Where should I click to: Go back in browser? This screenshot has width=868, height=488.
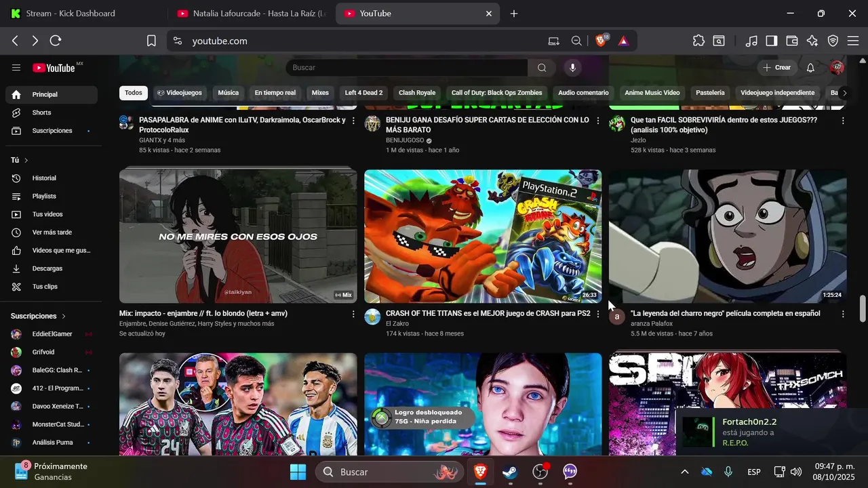coord(15,41)
